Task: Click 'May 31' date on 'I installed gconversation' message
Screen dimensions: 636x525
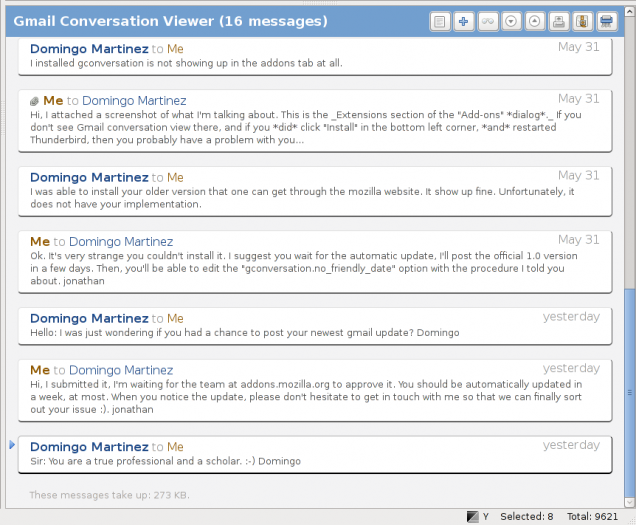Action: pos(579,47)
